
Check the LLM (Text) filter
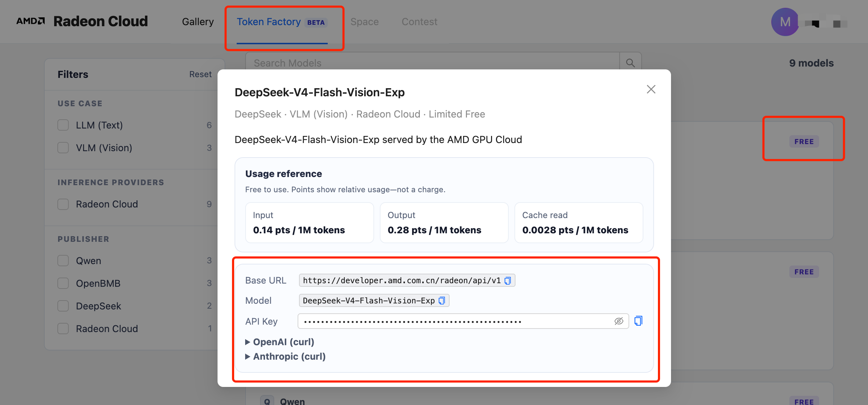tap(63, 125)
